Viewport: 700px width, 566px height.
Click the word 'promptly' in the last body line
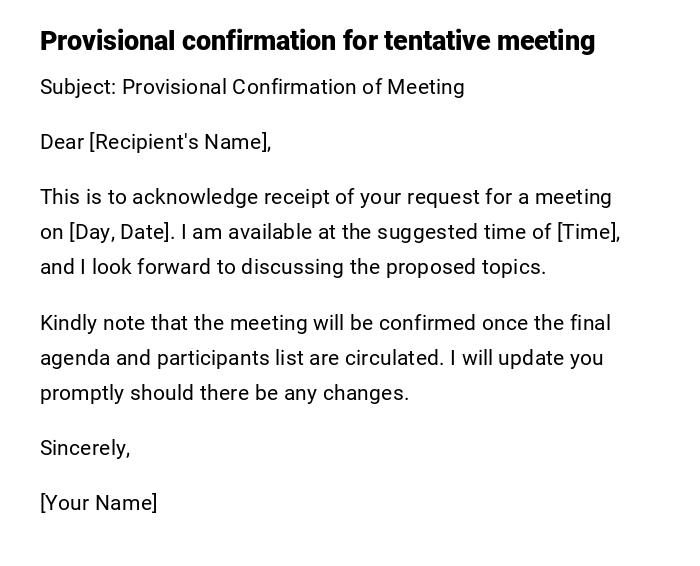81,393
